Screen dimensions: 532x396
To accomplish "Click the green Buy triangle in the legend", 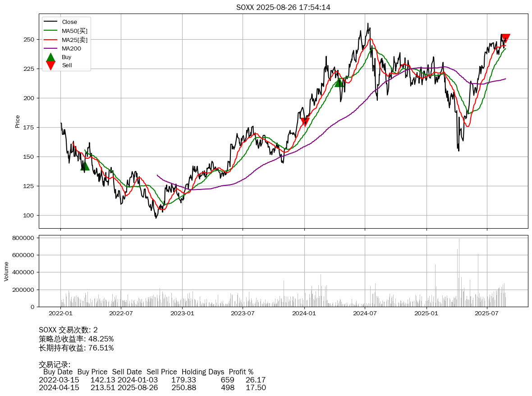I will 50,57.
